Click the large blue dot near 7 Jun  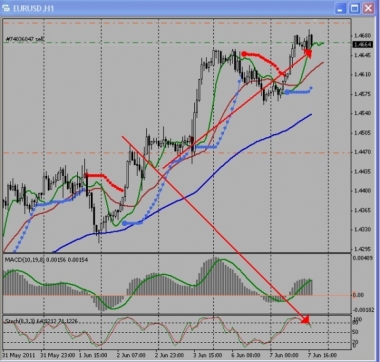pos(287,92)
